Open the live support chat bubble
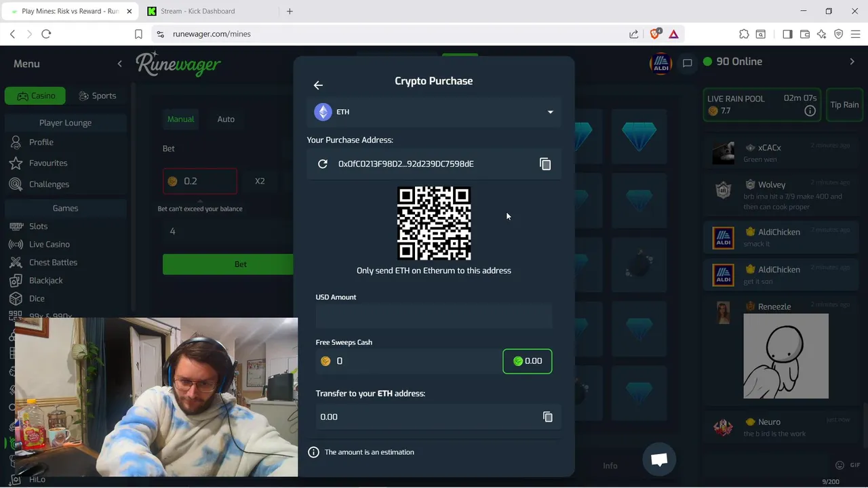The width and height of the screenshot is (868, 488). pos(659,460)
